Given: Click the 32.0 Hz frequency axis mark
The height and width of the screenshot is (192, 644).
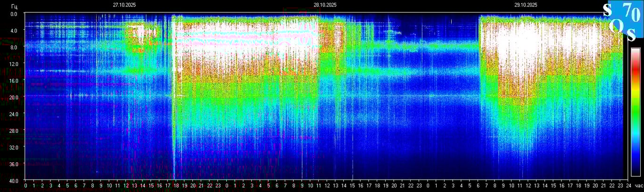Looking at the screenshot, I should pyautogui.click(x=14, y=147).
